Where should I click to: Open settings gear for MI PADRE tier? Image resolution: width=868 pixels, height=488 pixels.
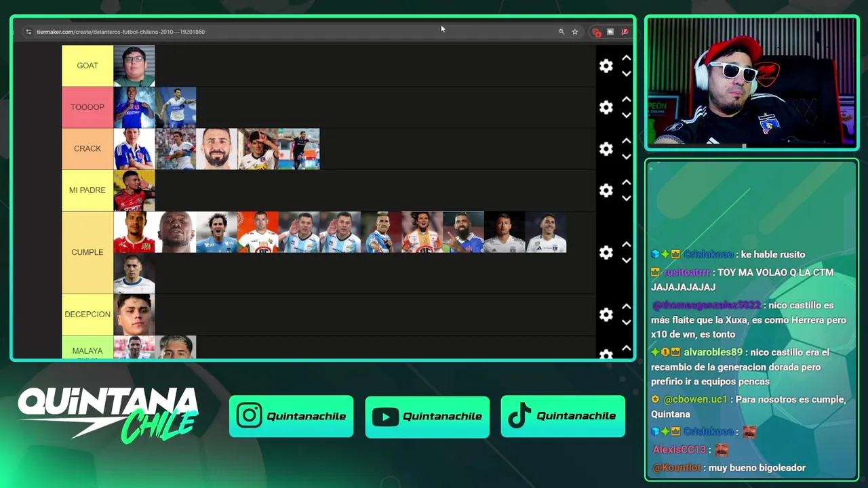click(606, 190)
